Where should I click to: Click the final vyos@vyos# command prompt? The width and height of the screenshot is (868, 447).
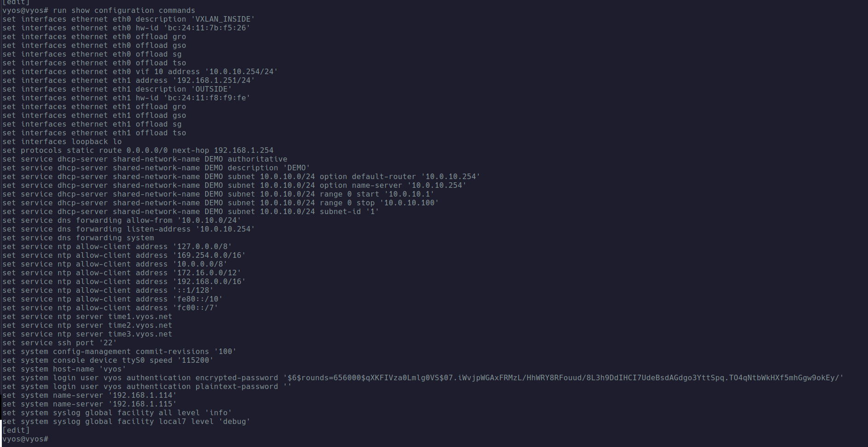coord(25,439)
